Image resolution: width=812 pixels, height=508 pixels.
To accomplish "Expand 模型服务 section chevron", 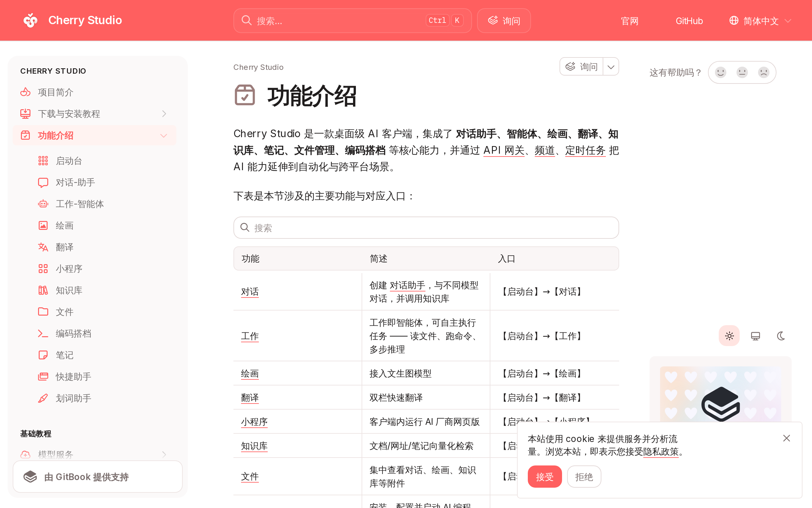I will (x=164, y=454).
